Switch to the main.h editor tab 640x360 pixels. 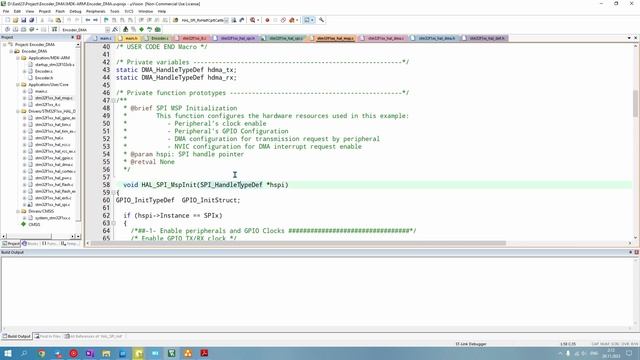[x=128, y=38]
